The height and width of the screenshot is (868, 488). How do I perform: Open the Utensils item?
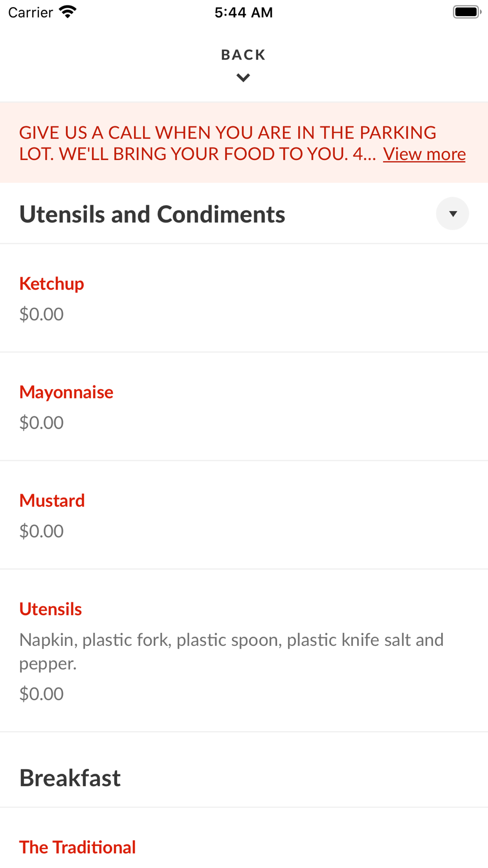[244, 651]
